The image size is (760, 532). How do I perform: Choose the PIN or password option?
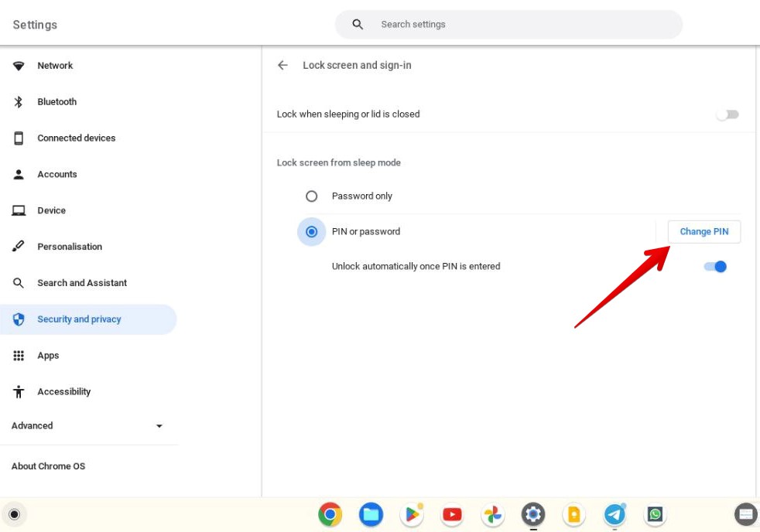pyautogui.click(x=311, y=231)
